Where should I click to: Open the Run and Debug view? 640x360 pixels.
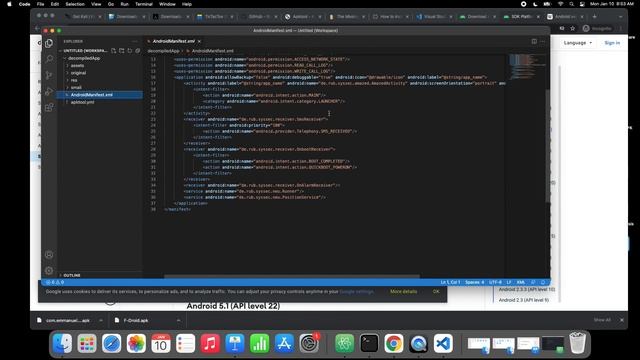pyautogui.click(x=49, y=91)
